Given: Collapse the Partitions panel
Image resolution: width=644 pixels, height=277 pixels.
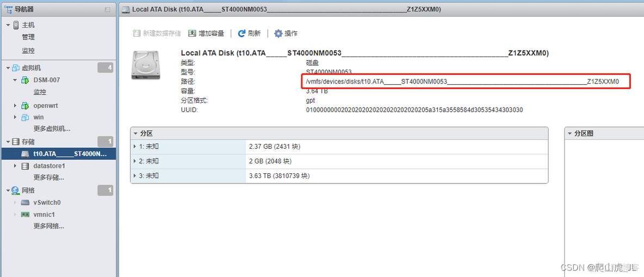Looking at the screenshot, I should [x=135, y=134].
